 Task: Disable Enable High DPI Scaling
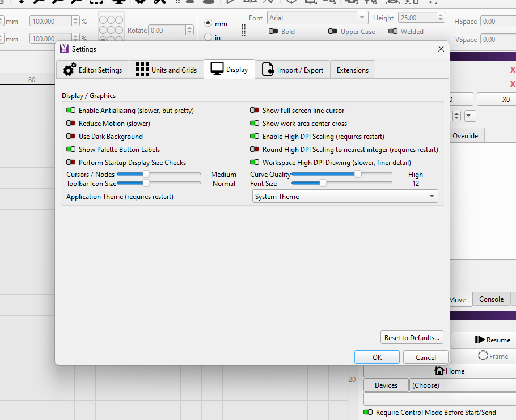click(x=255, y=136)
